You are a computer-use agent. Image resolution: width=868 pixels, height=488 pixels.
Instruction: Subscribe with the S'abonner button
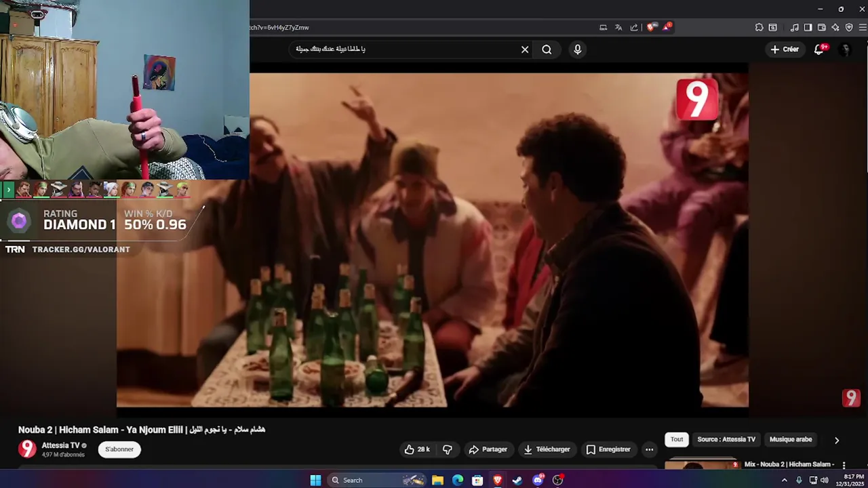[119, 449]
